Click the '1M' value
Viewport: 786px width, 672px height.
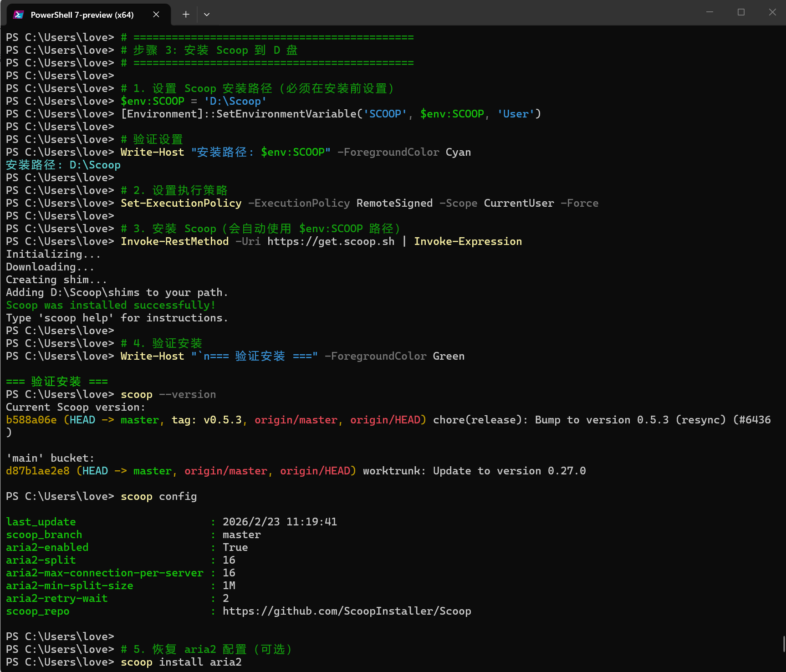click(x=229, y=585)
